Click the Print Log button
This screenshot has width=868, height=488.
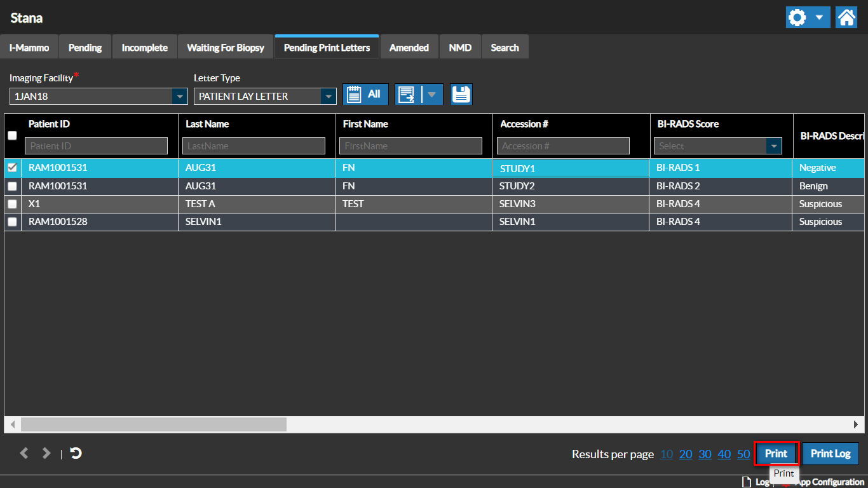(x=830, y=454)
